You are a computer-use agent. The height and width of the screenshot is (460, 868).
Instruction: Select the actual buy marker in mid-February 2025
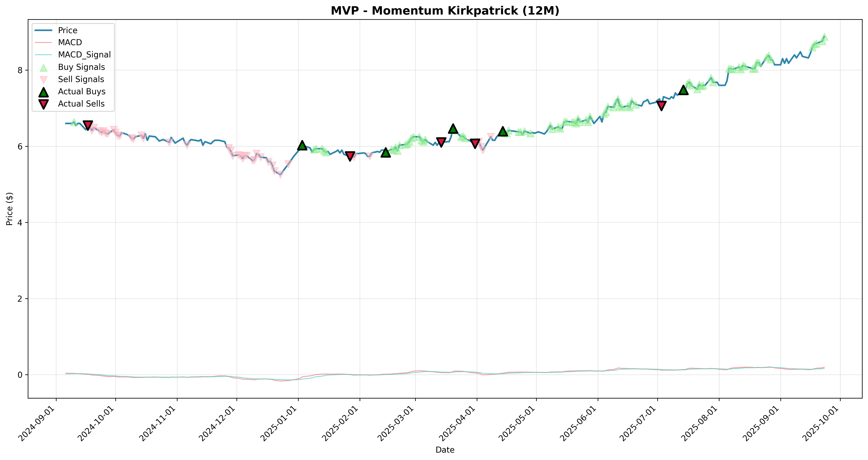(386, 152)
